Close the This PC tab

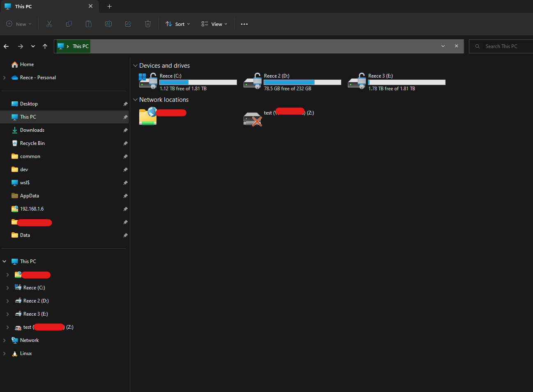coord(91,6)
